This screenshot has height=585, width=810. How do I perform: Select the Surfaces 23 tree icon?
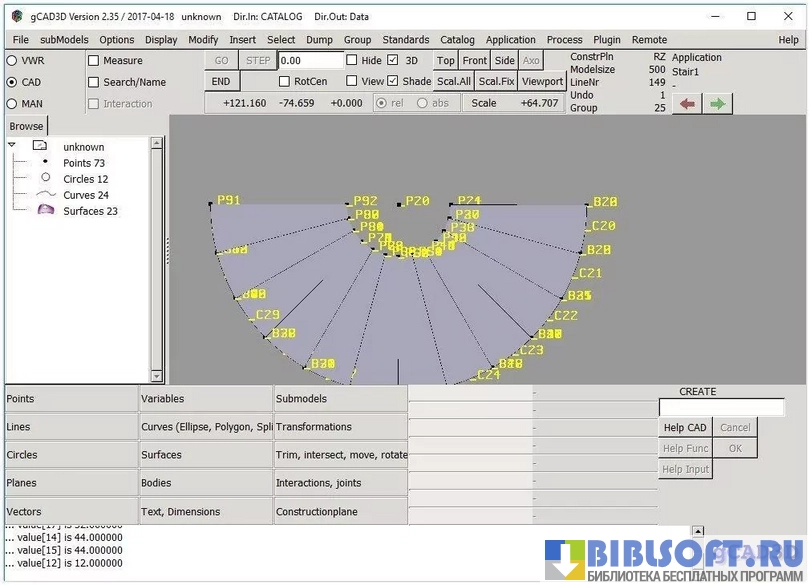pos(45,211)
